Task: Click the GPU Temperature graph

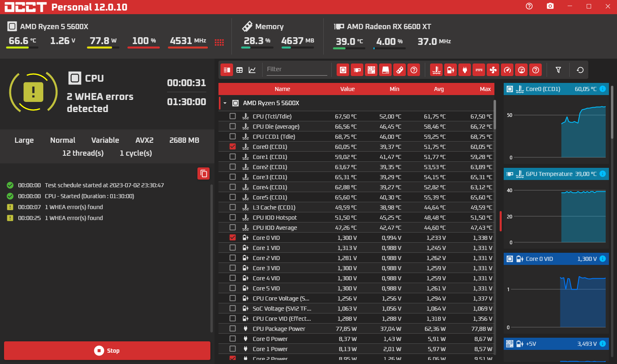Action: coord(556,214)
